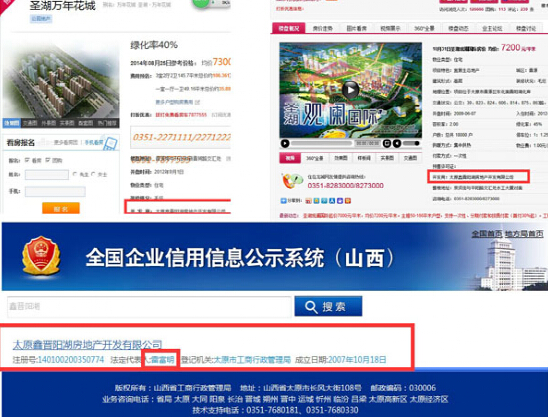Toggle the 团购 checkbox in the signup form

coord(48,160)
